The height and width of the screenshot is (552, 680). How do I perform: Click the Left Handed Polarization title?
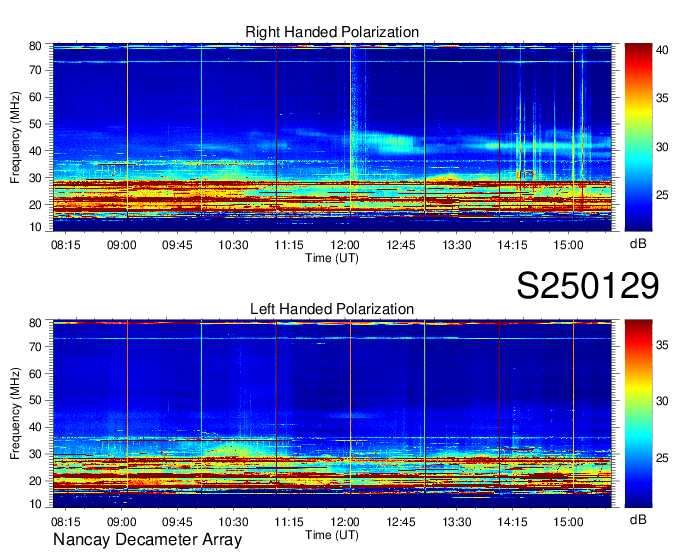[332, 309]
